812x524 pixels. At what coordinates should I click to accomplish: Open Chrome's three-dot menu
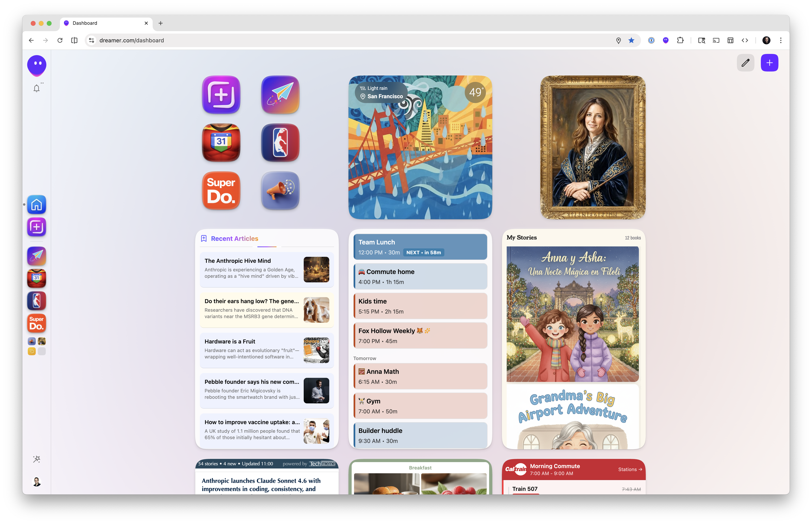tap(781, 40)
